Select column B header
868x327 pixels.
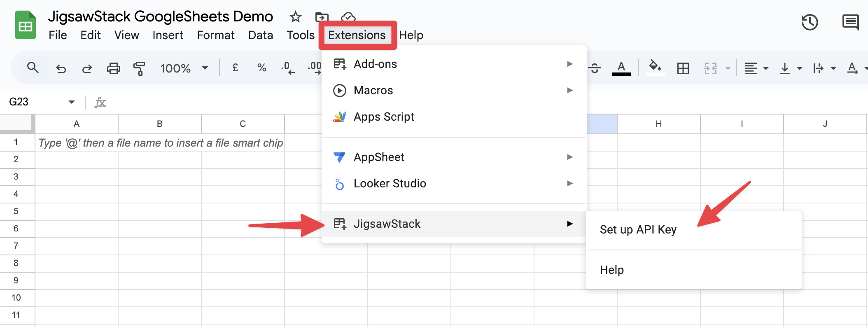point(160,124)
